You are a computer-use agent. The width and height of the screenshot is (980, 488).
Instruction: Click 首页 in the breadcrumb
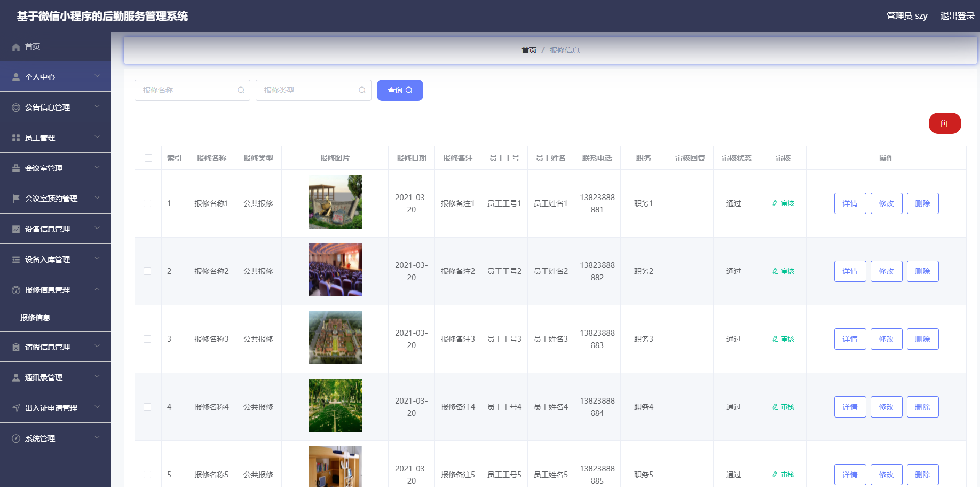[x=529, y=50]
